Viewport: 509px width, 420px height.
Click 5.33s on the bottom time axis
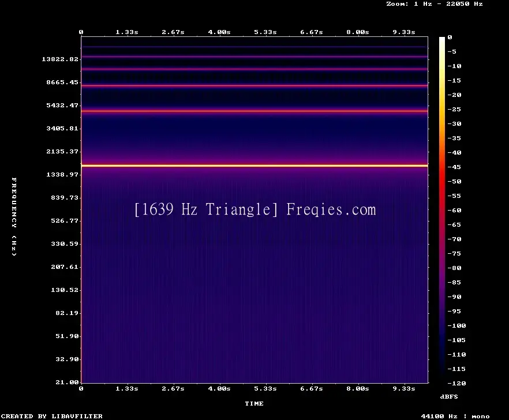click(x=265, y=388)
